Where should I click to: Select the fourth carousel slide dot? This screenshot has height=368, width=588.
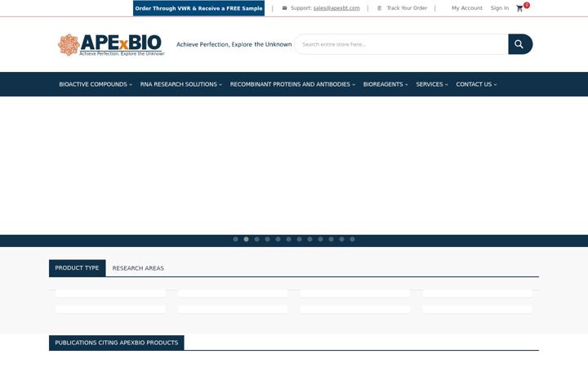click(x=267, y=239)
